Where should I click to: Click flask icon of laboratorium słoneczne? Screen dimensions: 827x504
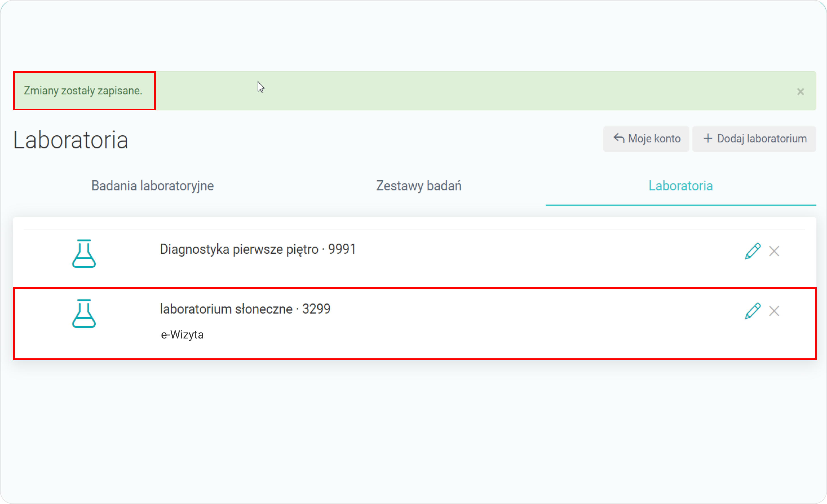tap(84, 313)
